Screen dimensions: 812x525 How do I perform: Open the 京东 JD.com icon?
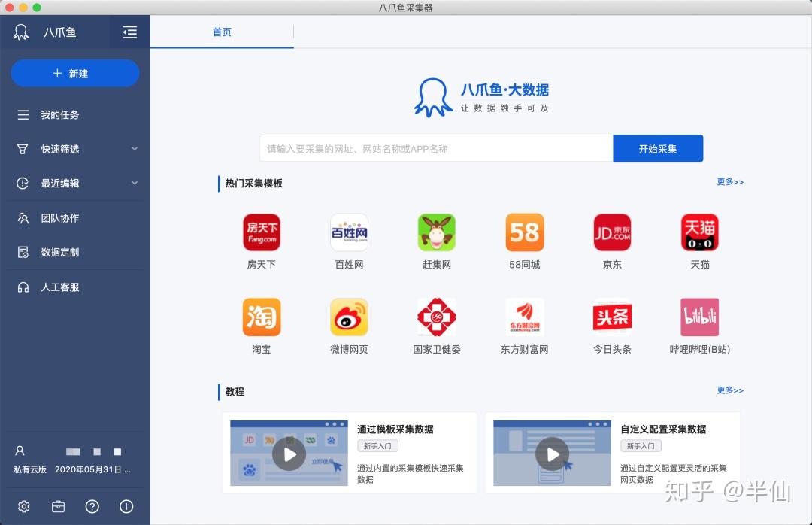tap(612, 232)
